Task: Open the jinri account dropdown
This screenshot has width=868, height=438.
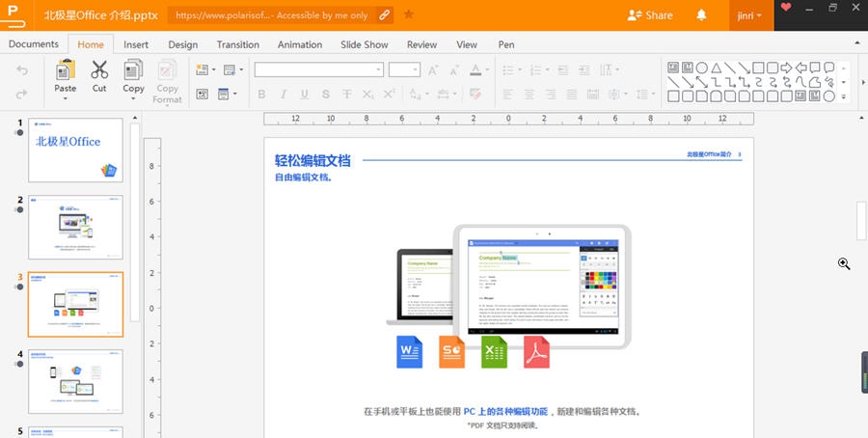Action: click(x=750, y=15)
